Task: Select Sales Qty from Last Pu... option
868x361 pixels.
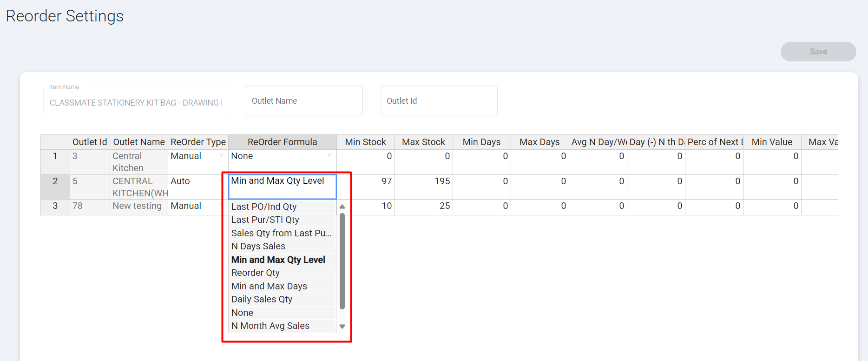Action: click(x=281, y=233)
